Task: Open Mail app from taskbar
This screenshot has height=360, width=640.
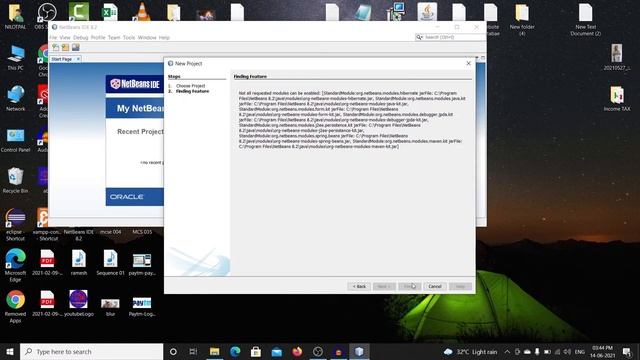Action: (277, 351)
